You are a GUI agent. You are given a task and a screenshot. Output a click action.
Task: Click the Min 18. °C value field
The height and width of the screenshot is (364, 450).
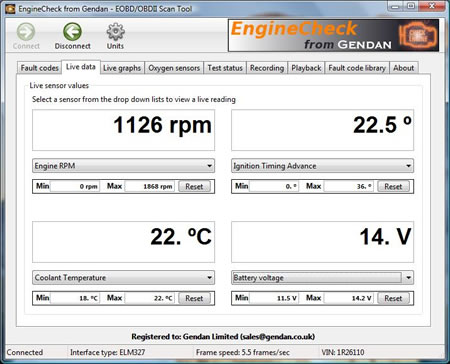pyautogui.click(x=75, y=298)
